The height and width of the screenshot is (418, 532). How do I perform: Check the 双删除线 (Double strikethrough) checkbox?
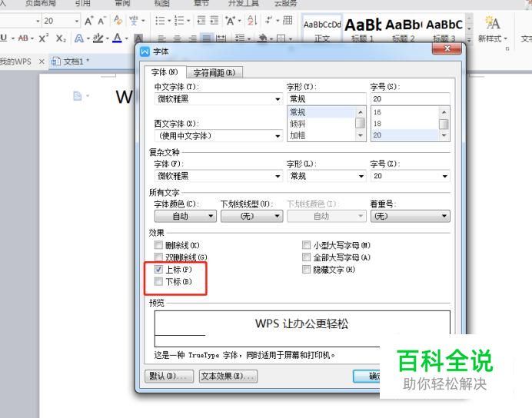pyautogui.click(x=158, y=257)
